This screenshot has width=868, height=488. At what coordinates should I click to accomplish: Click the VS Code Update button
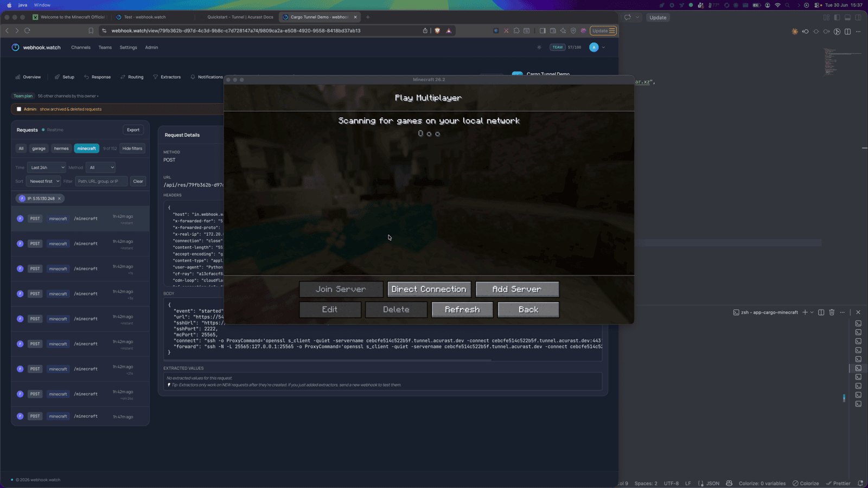click(658, 17)
